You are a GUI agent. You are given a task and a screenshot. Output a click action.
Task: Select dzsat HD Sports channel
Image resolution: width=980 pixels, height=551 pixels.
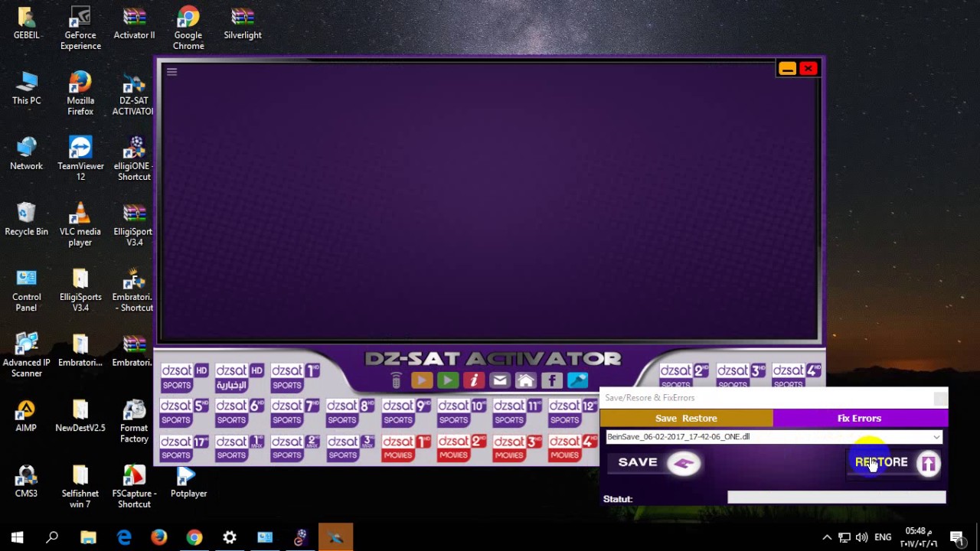[184, 377]
